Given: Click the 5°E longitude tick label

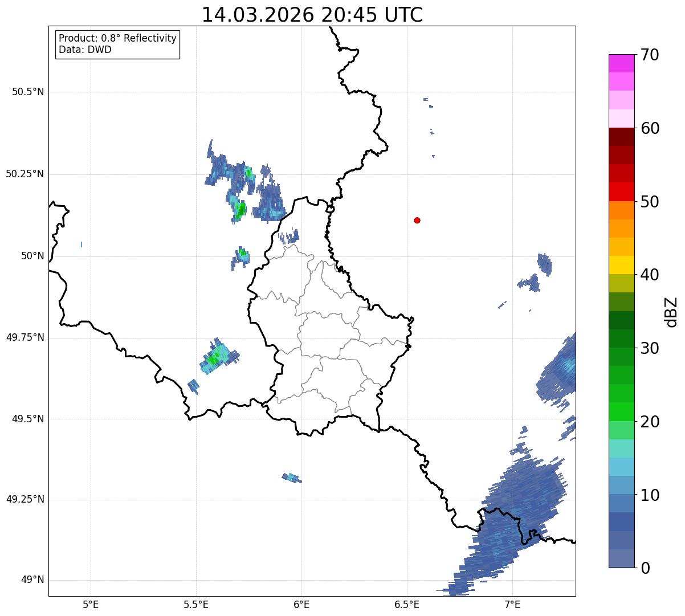Looking at the screenshot, I should click(x=91, y=603).
